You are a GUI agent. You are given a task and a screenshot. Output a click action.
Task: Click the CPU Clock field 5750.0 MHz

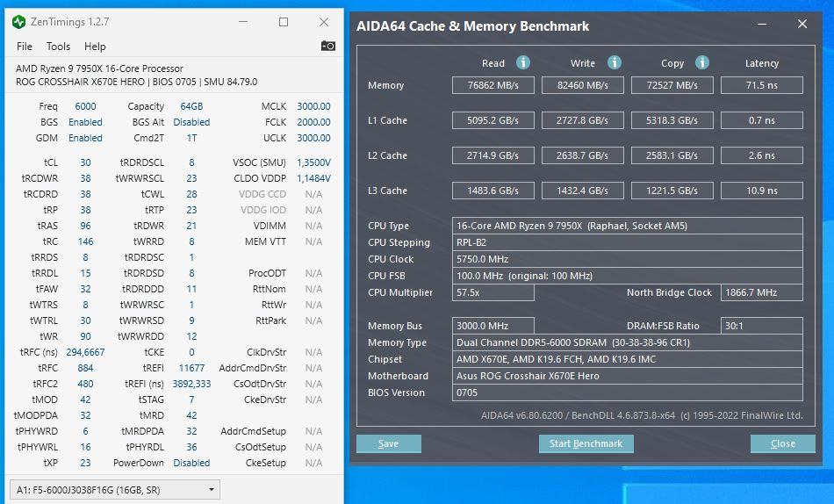point(627,259)
